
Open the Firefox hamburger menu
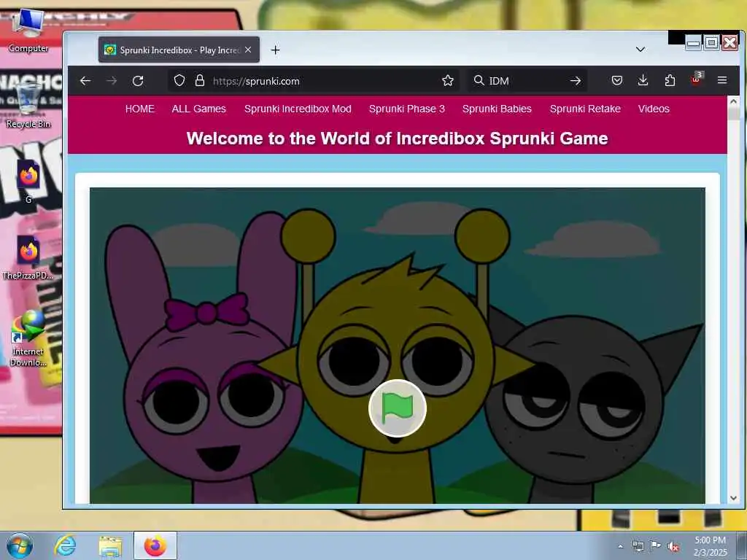(722, 80)
